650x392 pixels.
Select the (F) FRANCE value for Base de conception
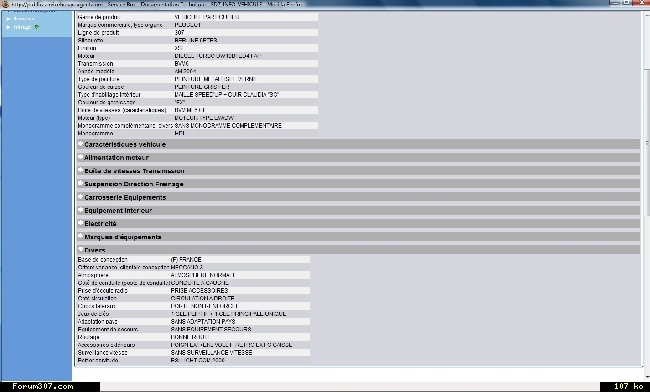point(186,259)
